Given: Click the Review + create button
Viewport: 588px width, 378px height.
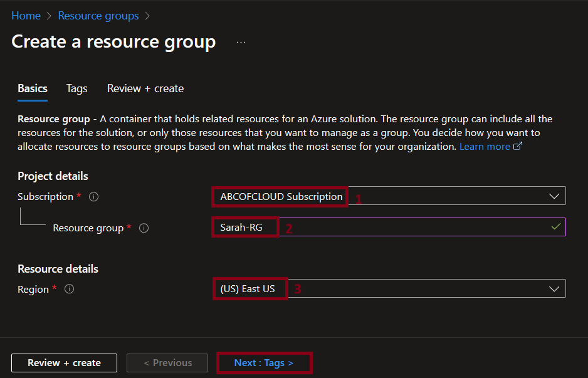Looking at the screenshot, I should tap(64, 363).
